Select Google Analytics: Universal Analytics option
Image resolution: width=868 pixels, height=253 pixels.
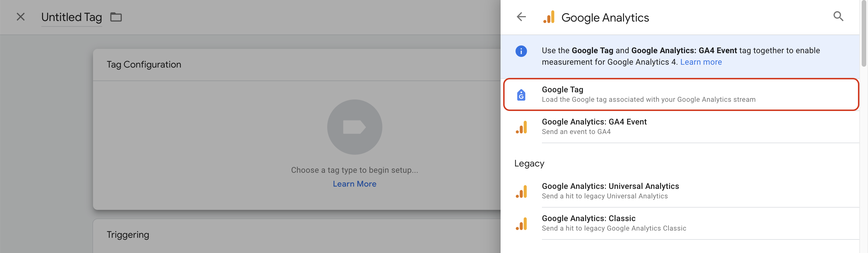coord(610,191)
